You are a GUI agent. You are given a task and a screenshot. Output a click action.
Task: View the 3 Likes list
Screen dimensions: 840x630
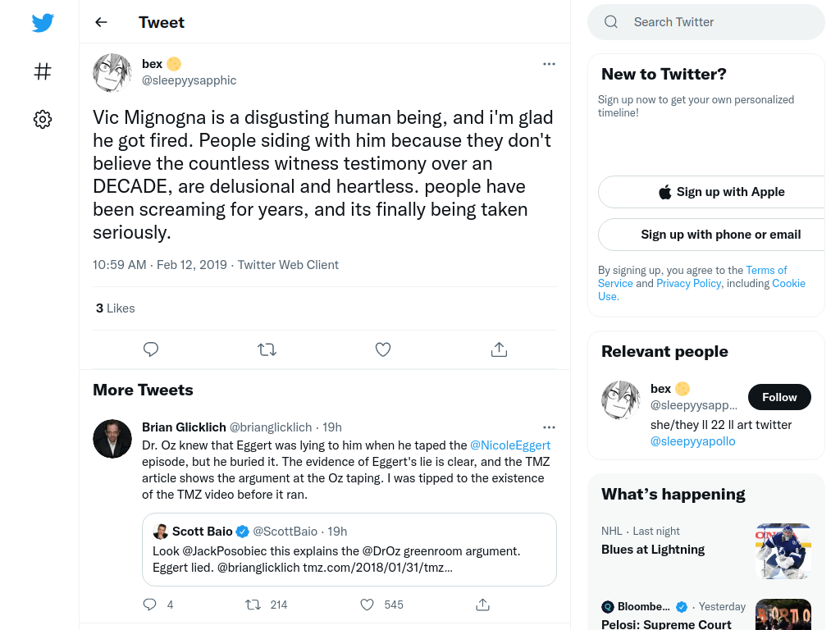[x=115, y=308]
